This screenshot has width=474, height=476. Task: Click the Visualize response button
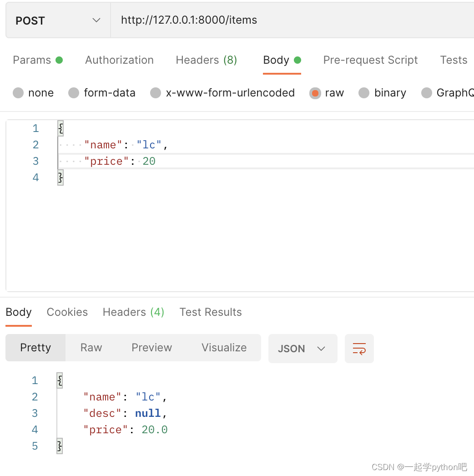pos(224,348)
